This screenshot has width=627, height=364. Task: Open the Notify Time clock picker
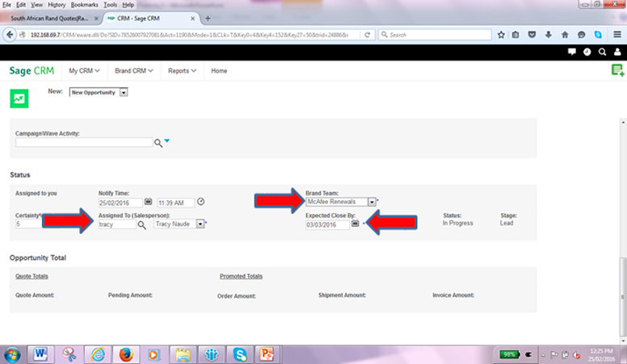click(x=200, y=202)
